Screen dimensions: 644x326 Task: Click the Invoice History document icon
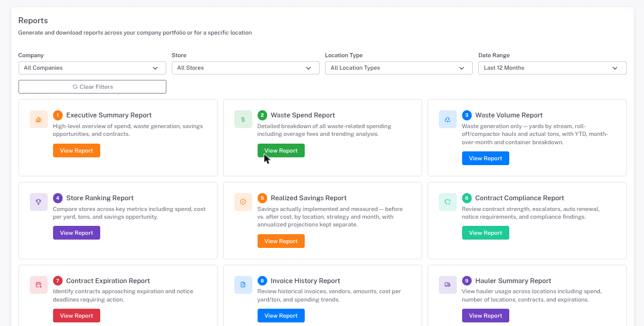243,285
